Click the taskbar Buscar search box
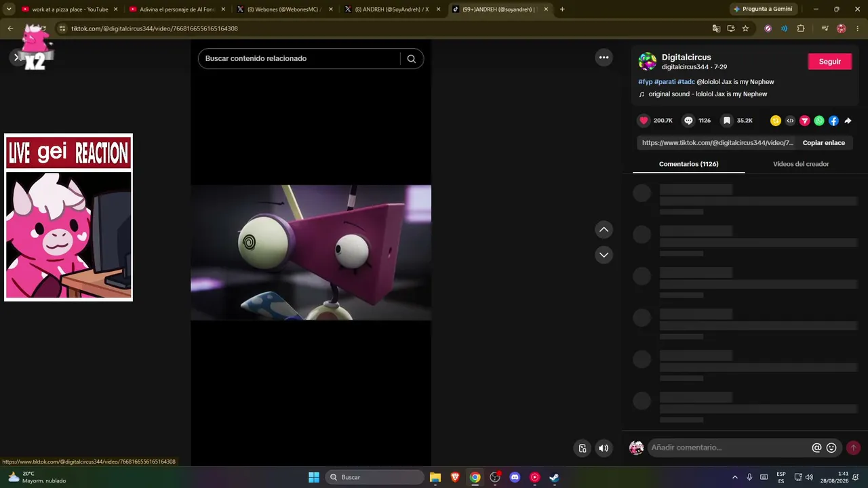This screenshot has width=868, height=488. point(374,477)
